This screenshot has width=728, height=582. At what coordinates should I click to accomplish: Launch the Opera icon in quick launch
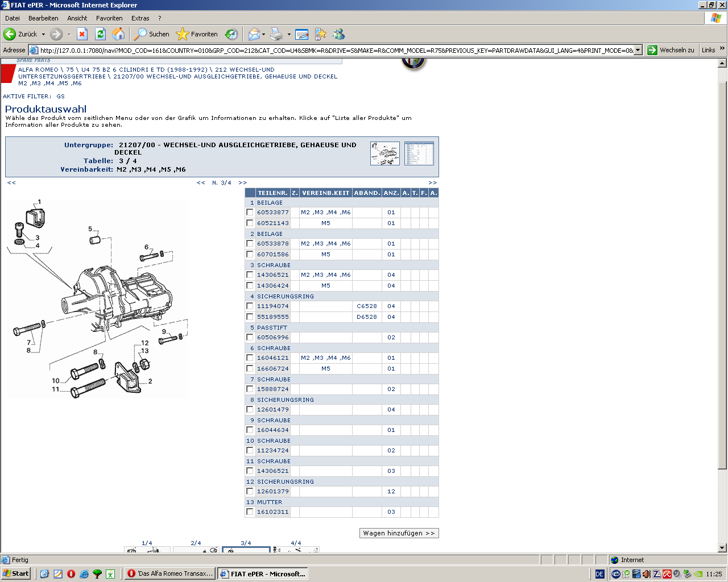pos(71,574)
